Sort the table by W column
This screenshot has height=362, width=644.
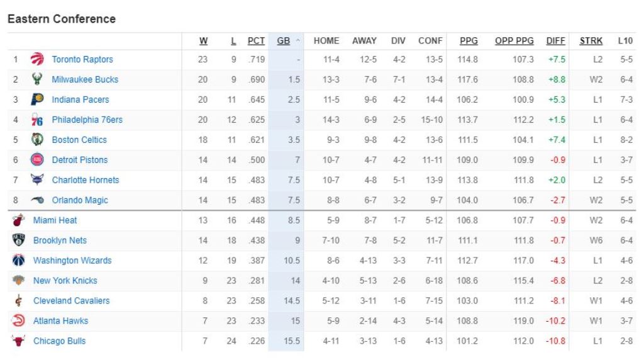coord(203,41)
